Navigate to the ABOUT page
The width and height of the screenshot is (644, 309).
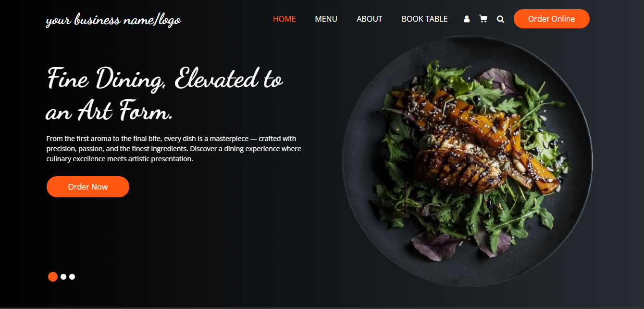[x=370, y=19]
